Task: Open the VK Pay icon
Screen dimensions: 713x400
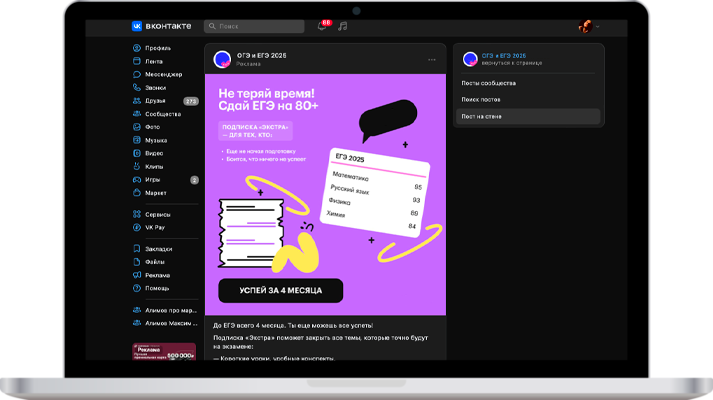Action: coord(136,227)
